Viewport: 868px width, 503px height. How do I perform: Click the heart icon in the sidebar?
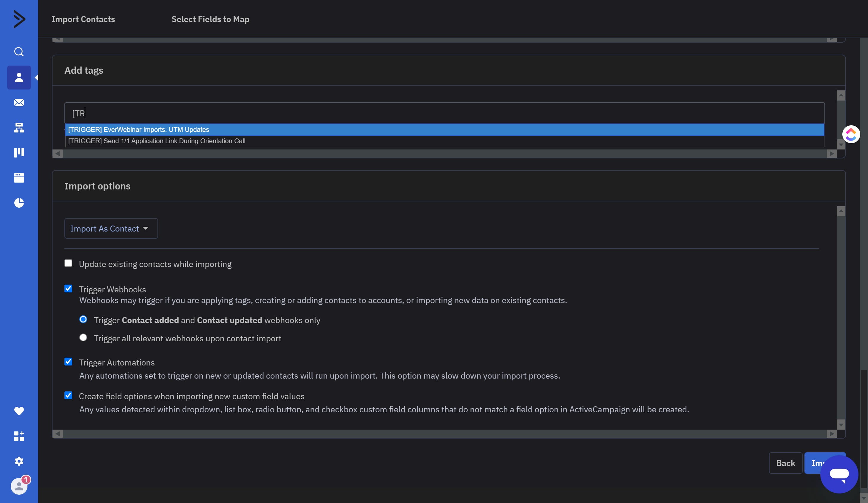pyautogui.click(x=19, y=411)
